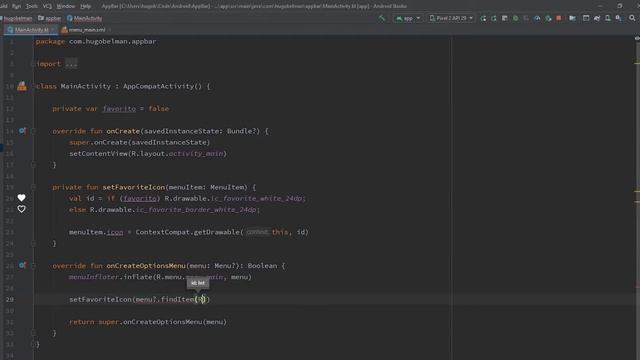Open the Help menu

[85, 6]
